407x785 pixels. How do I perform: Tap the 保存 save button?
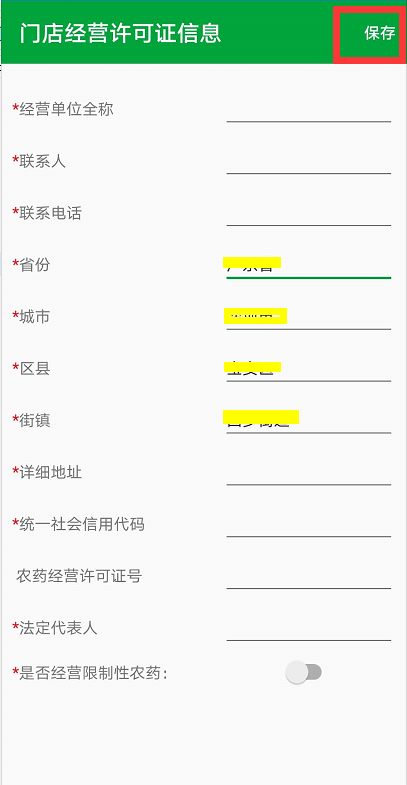pos(379,34)
